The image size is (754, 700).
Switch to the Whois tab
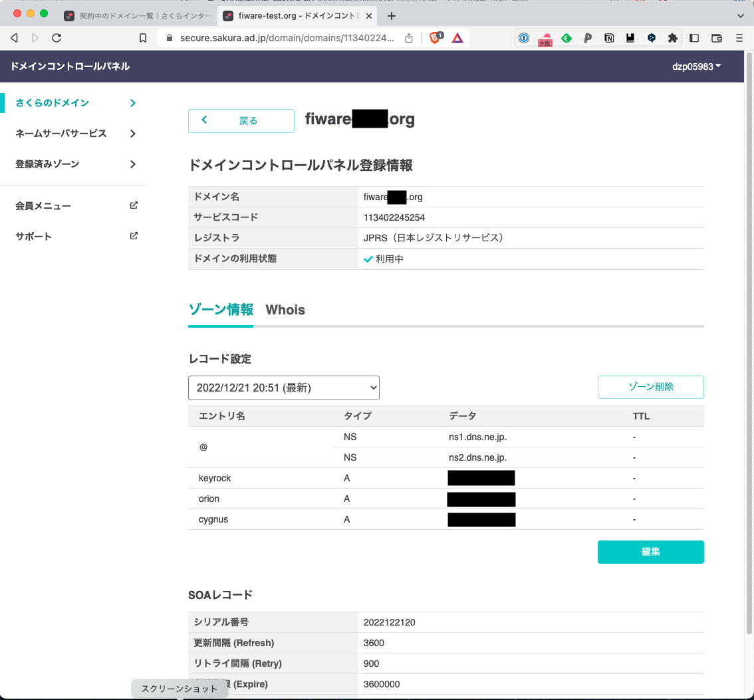(x=285, y=310)
